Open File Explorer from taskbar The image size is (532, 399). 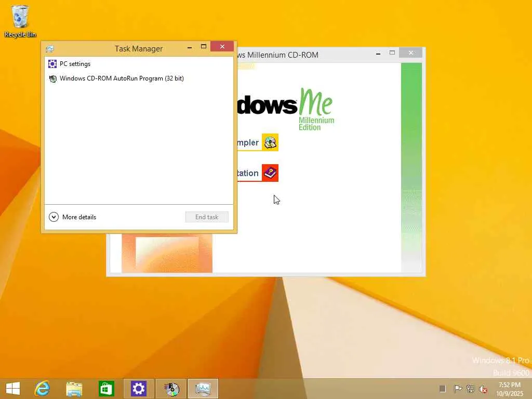(x=74, y=389)
